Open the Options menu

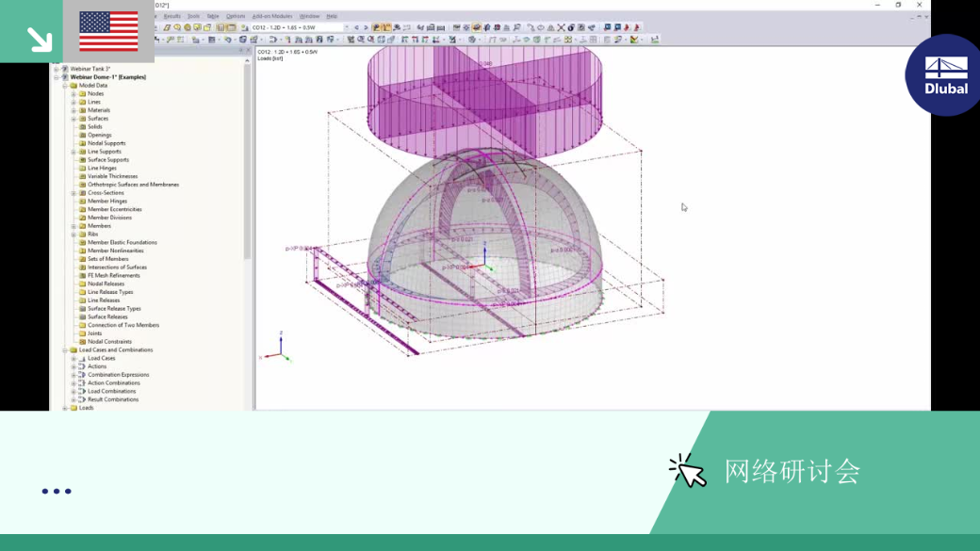(x=236, y=16)
